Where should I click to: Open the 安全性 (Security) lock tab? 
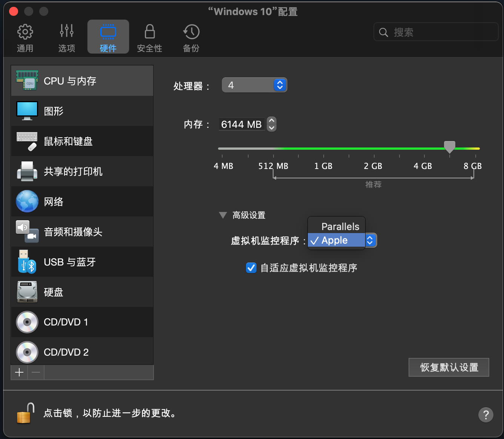[x=149, y=37]
